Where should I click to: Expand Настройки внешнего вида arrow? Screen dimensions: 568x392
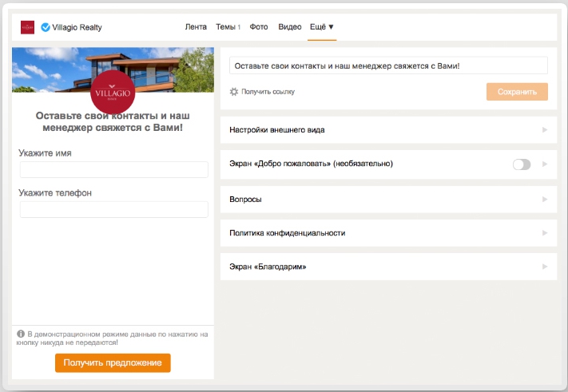coord(545,129)
